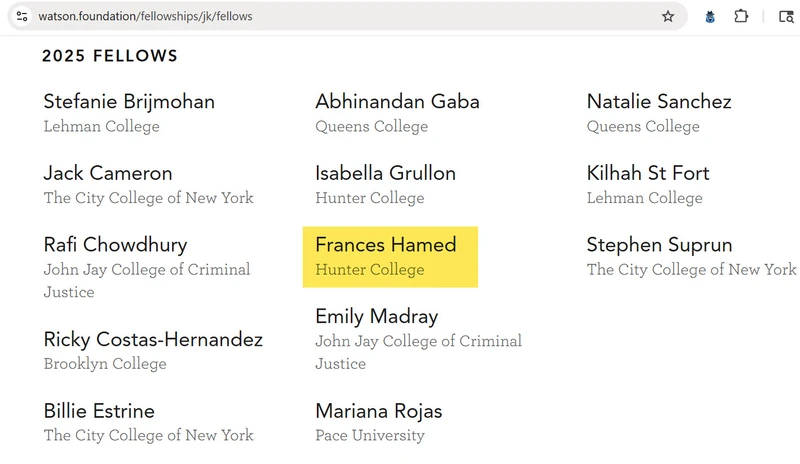Open site information icon in address bar
This screenshot has width=800, height=464.
pyautogui.click(x=21, y=16)
